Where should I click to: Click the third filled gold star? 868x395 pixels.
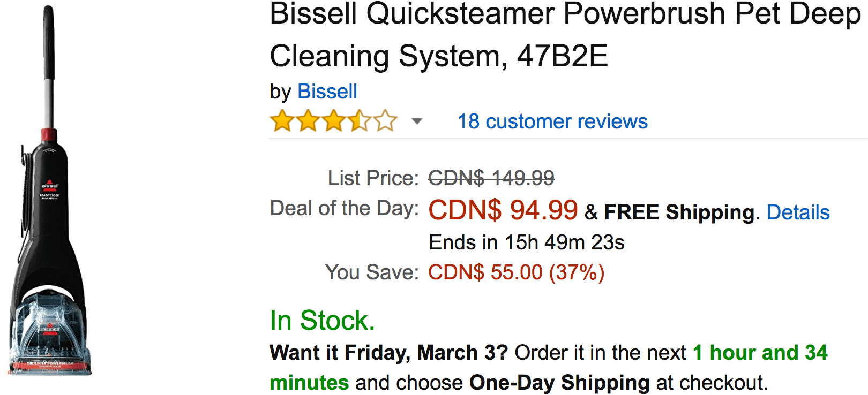(333, 121)
